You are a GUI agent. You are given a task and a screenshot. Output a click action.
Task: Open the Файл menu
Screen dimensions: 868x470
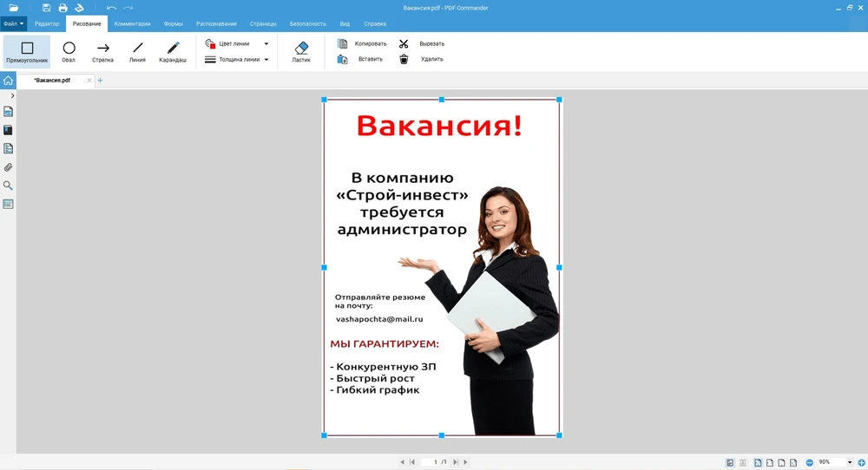[13, 23]
